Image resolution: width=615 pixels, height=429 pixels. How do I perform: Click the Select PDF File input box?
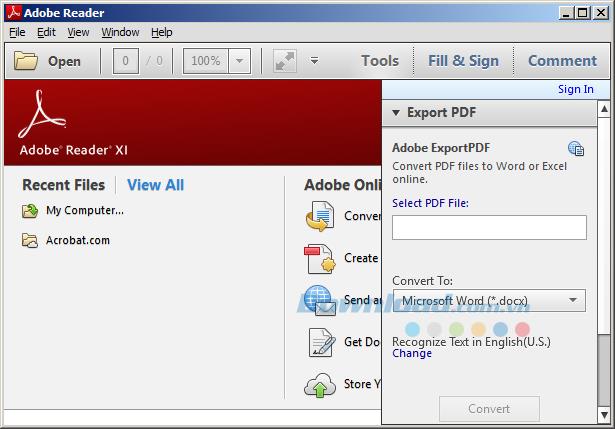click(489, 227)
